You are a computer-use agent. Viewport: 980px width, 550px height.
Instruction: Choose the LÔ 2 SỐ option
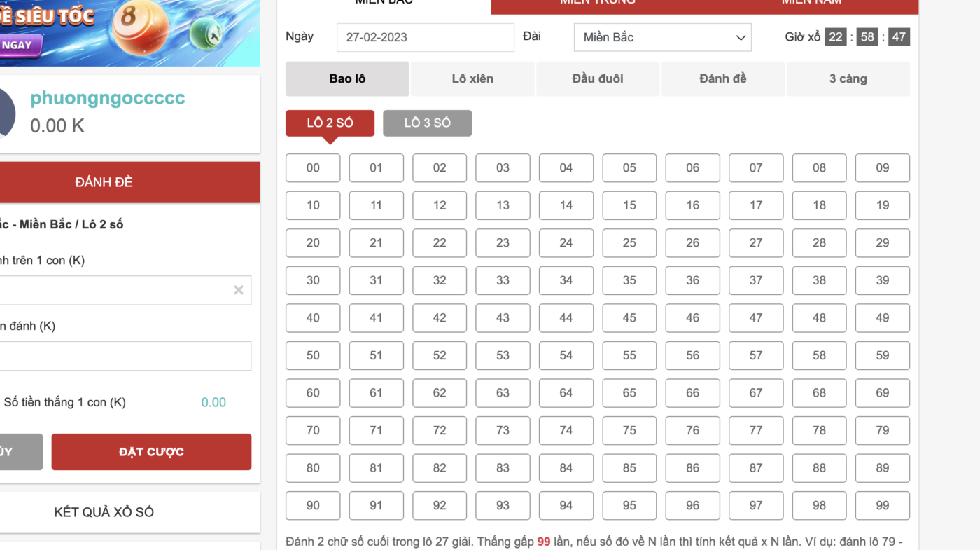point(330,123)
